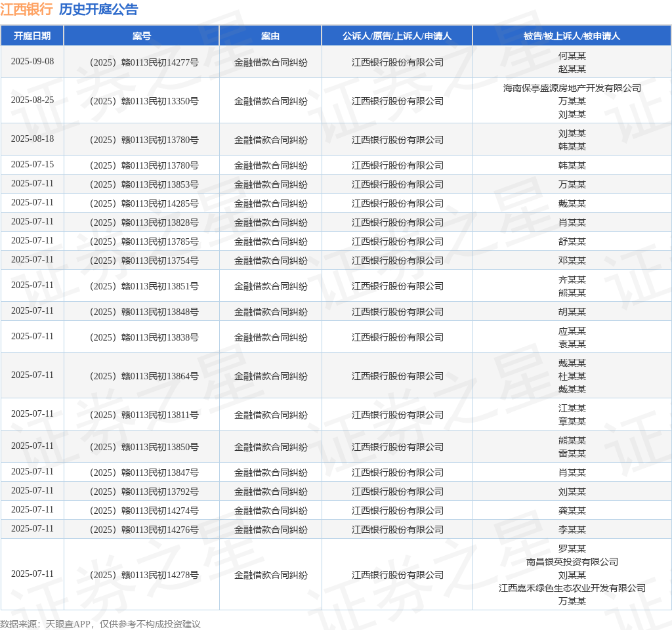This screenshot has width=672, height=630.
Task: Select the date cell 2025-08-25
Action: [32, 100]
